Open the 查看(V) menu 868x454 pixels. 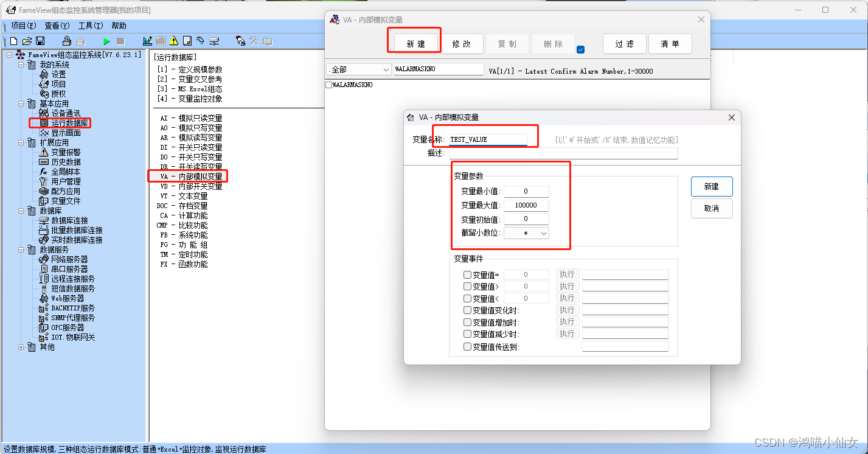tap(57, 26)
